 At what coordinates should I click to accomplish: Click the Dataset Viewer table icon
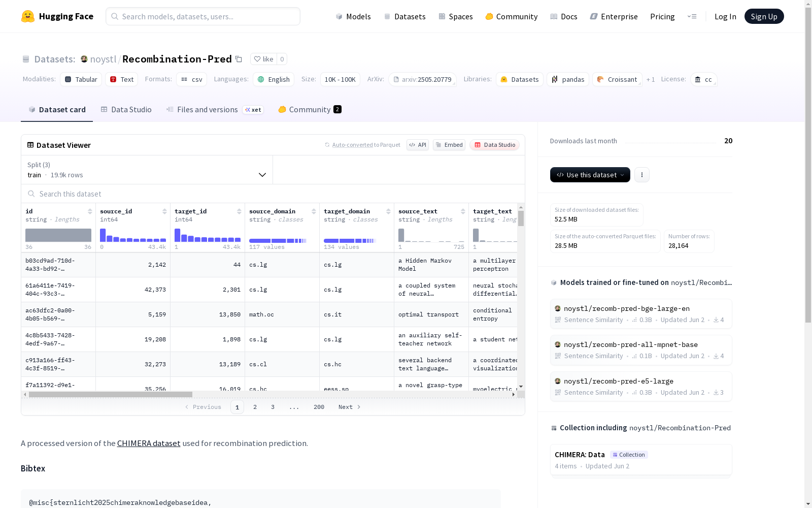pos(30,145)
